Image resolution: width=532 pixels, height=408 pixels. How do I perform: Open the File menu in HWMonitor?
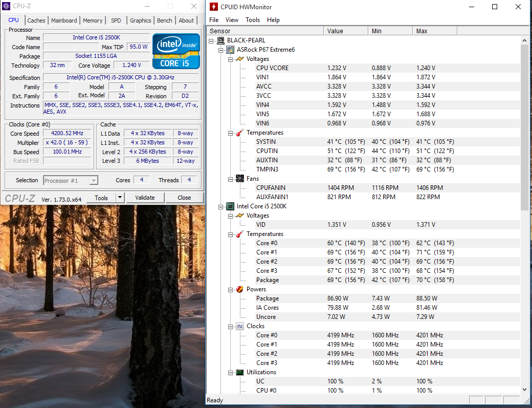pyautogui.click(x=214, y=20)
